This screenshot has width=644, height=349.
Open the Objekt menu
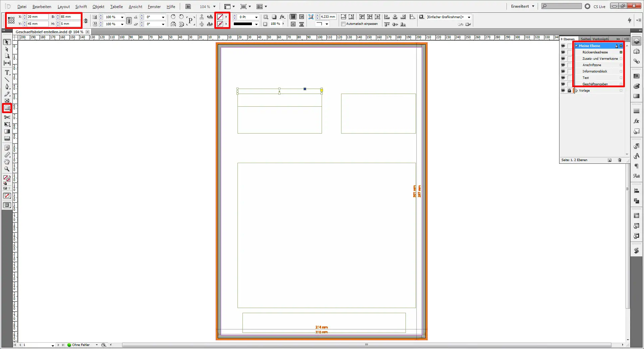click(98, 7)
